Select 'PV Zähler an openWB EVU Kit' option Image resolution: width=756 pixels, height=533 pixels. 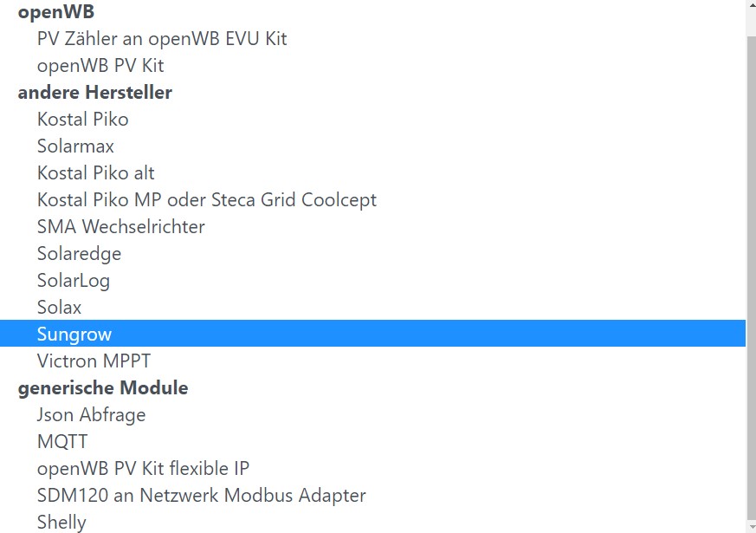point(162,39)
